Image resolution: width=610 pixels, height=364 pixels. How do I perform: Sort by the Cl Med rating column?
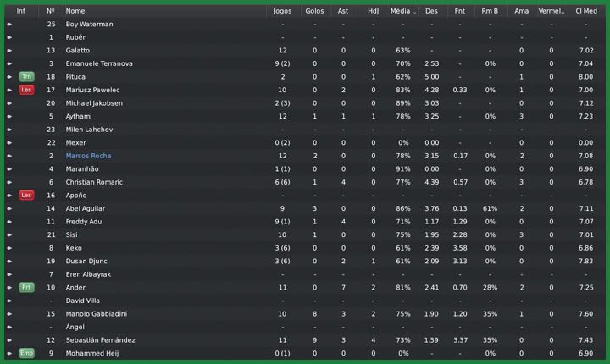point(585,11)
